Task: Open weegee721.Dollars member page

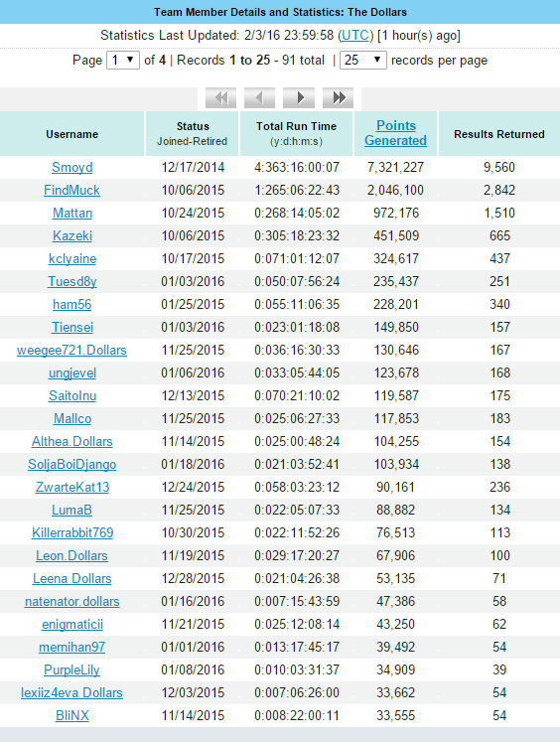Action: coord(71,351)
